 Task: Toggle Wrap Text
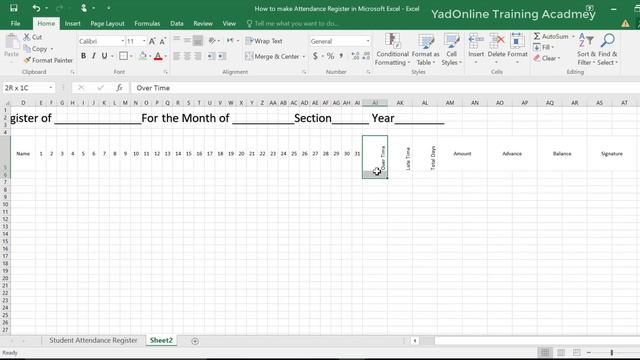(x=264, y=41)
